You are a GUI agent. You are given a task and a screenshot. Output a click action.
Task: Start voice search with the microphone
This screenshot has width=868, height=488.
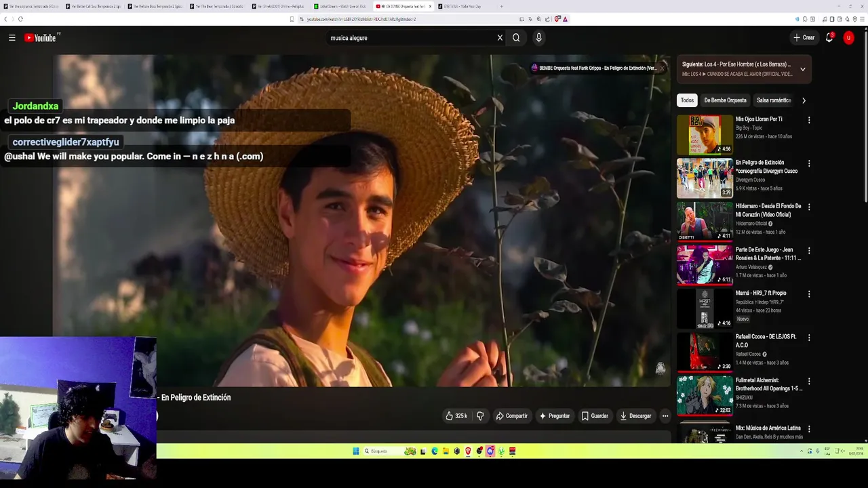click(x=539, y=38)
